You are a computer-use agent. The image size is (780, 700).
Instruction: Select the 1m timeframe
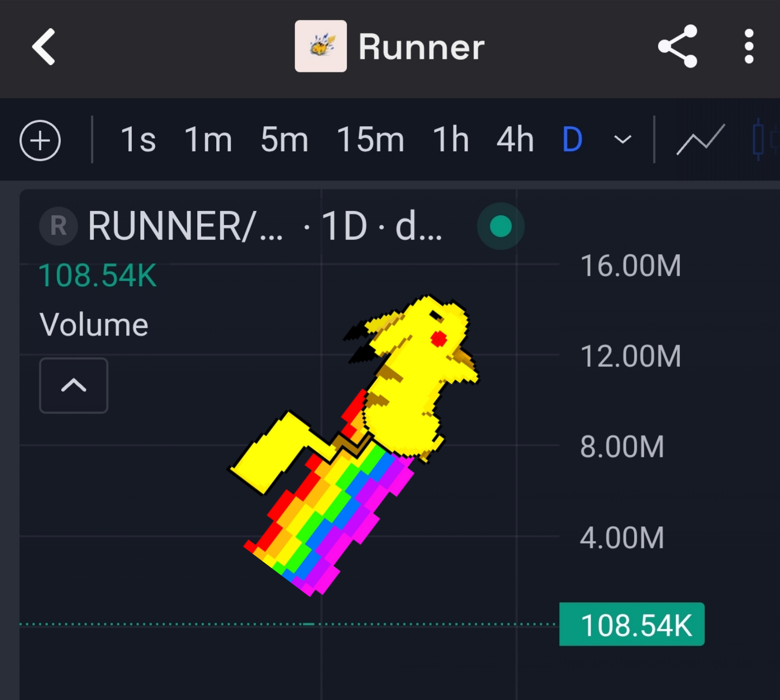point(208,140)
